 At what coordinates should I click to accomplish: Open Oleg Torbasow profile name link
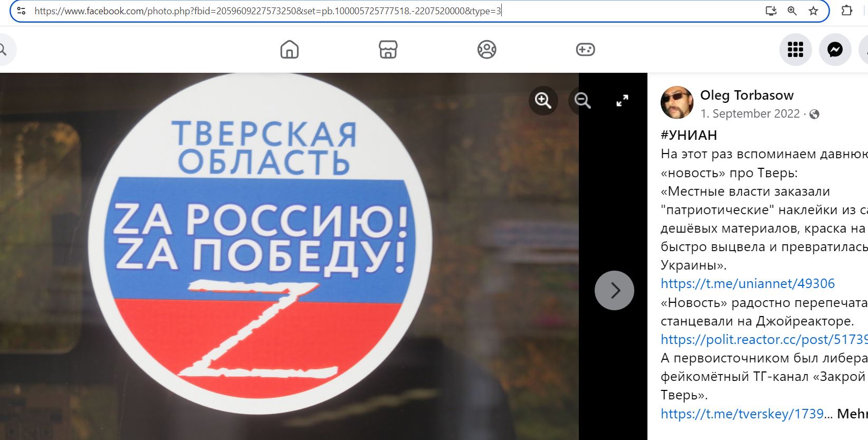point(747,95)
